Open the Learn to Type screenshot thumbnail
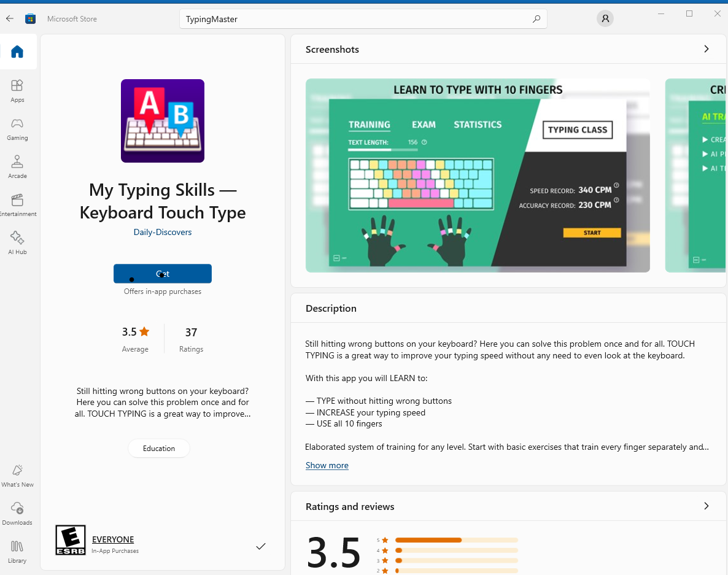Screen dimensions: 728x575 point(478,176)
